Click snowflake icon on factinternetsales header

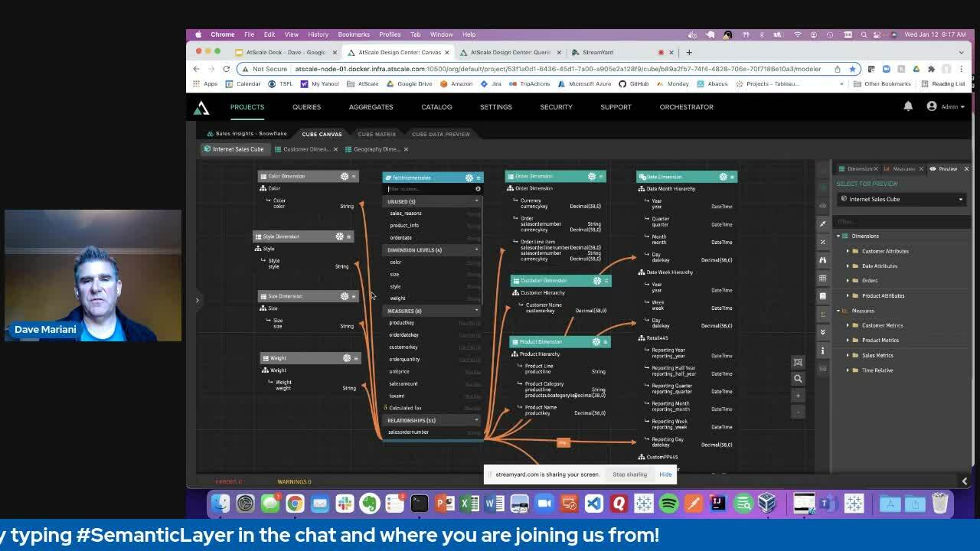click(469, 178)
